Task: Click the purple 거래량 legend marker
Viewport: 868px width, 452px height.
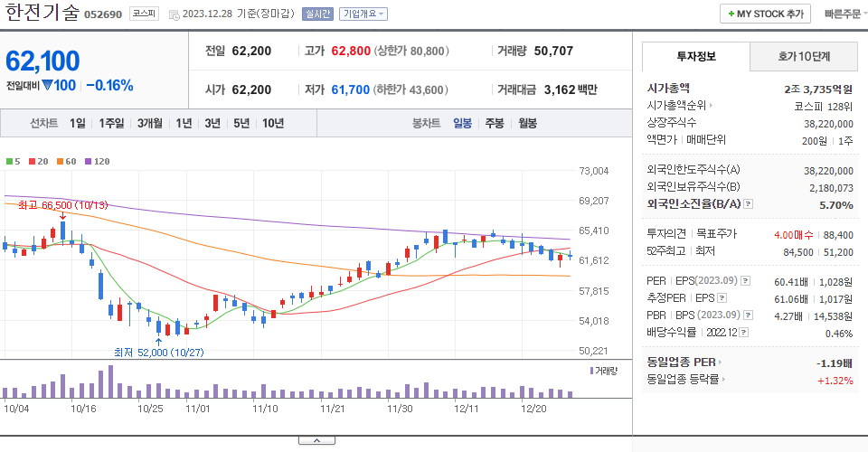Action: click(591, 371)
